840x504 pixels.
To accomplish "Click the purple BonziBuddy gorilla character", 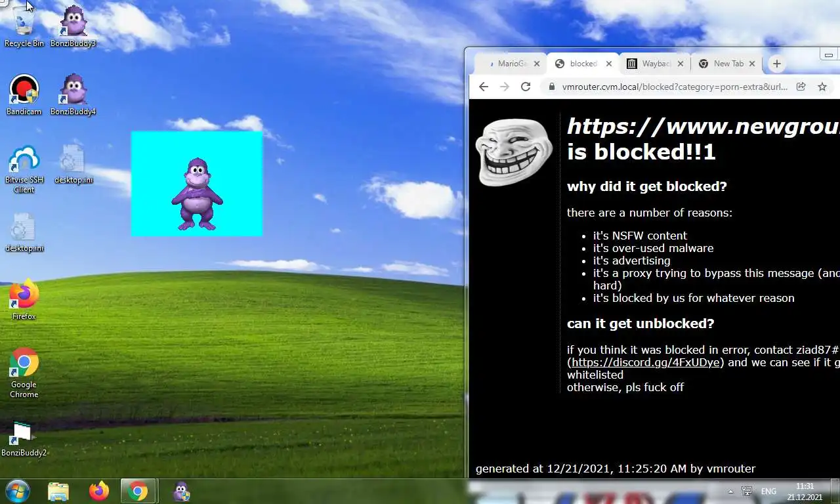I will 197,194.
